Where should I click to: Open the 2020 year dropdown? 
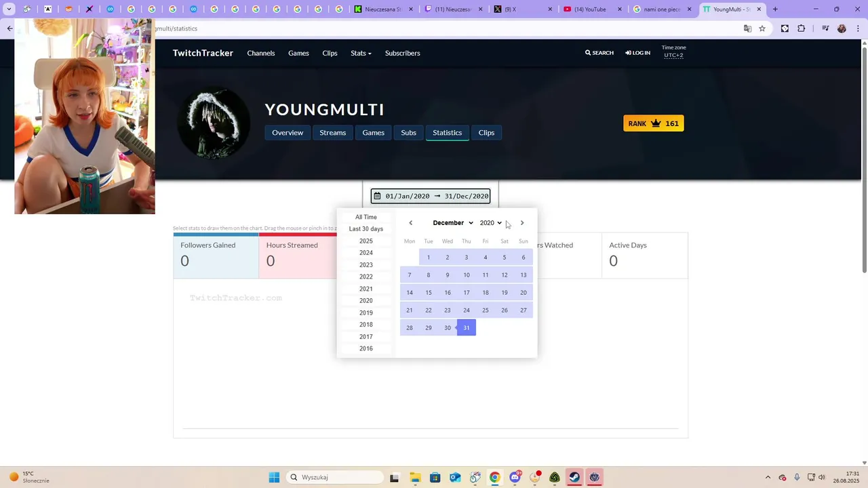(x=490, y=223)
